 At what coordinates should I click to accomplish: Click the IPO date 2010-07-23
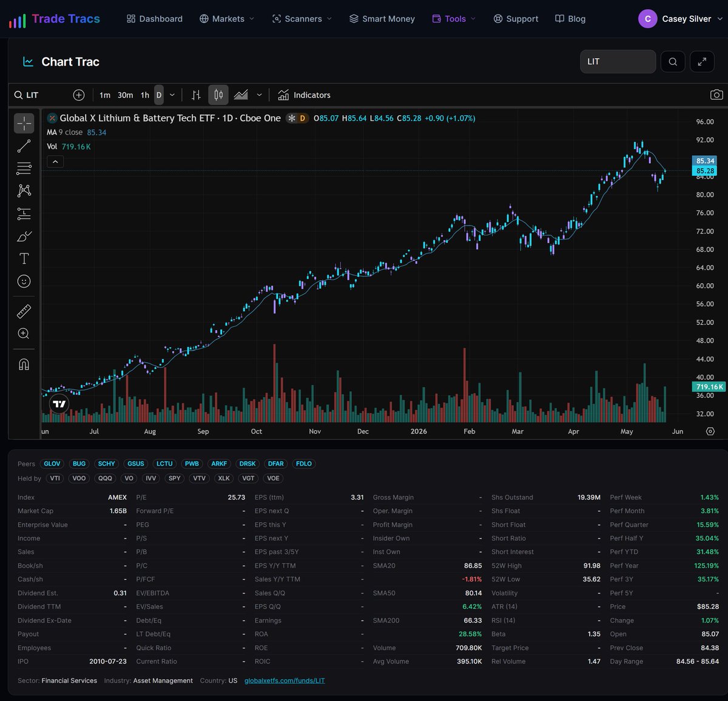click(108, 662)
